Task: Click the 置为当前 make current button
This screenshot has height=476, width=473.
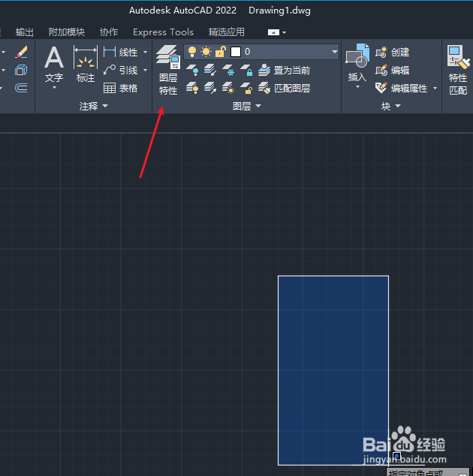Action: 284,70
